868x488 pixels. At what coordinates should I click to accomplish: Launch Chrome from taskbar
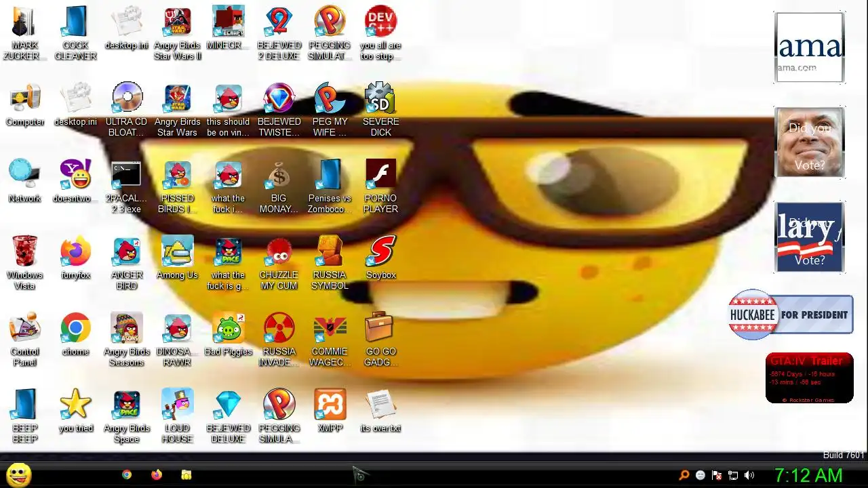pos(127,475)
